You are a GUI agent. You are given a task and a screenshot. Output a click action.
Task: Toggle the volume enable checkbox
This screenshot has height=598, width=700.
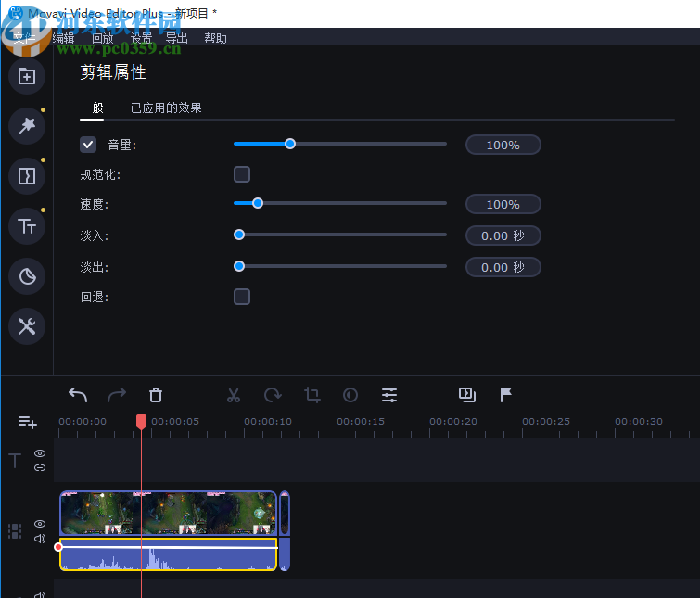[x=88, y=145]
